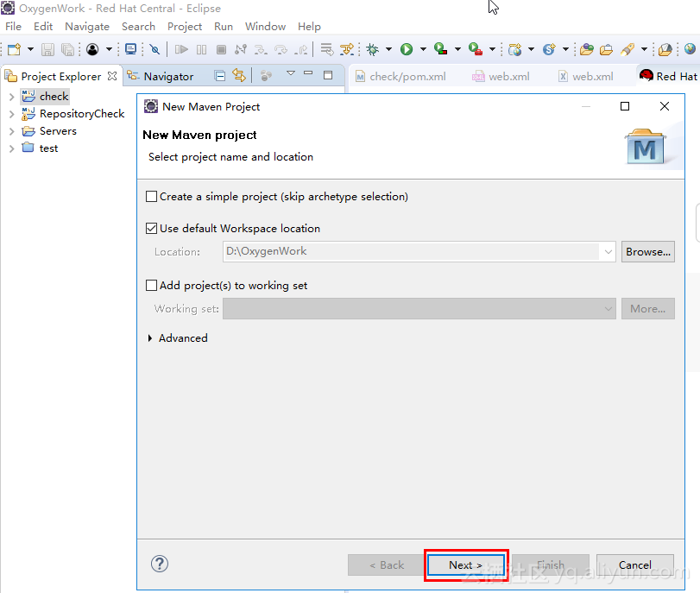
Task: Switch to the Red Hat Central tab
Action: [668, 77]
